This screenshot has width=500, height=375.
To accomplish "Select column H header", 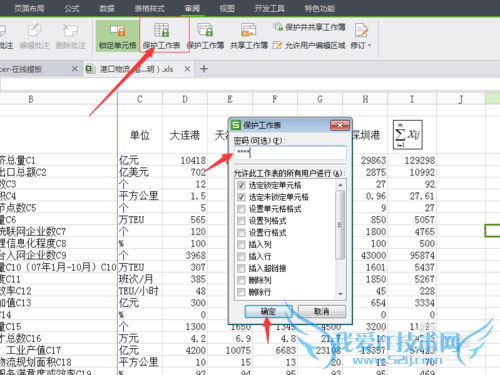I will pos(365,99).
